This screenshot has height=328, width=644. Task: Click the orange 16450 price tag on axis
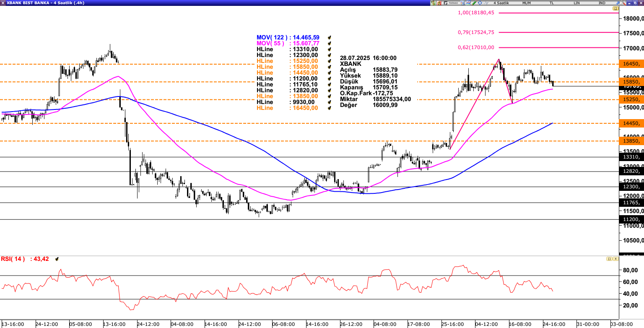(631, 64)
